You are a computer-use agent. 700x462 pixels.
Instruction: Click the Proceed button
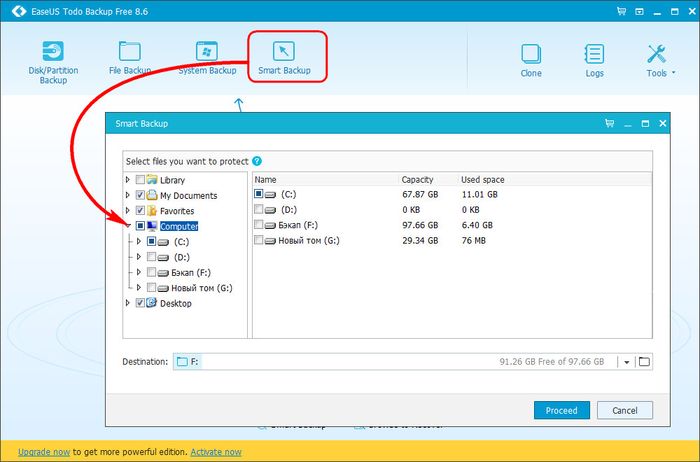(x=561, y=410)
